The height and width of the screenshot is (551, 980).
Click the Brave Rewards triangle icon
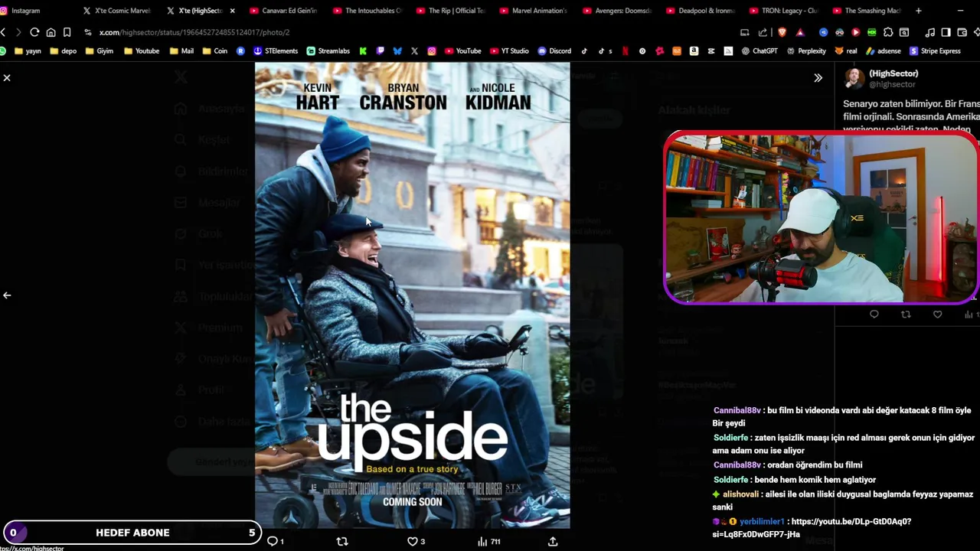[x=800, y=32]
